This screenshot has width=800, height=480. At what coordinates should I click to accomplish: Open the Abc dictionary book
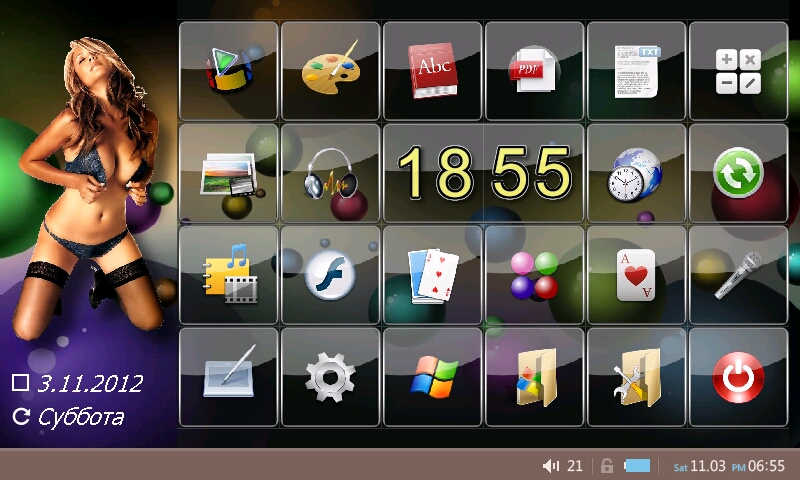[x=432, y=71]
